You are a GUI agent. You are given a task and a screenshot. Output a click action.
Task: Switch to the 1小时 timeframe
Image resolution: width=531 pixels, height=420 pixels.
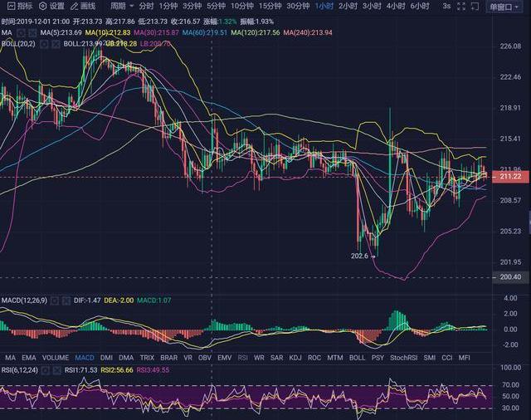324,6
